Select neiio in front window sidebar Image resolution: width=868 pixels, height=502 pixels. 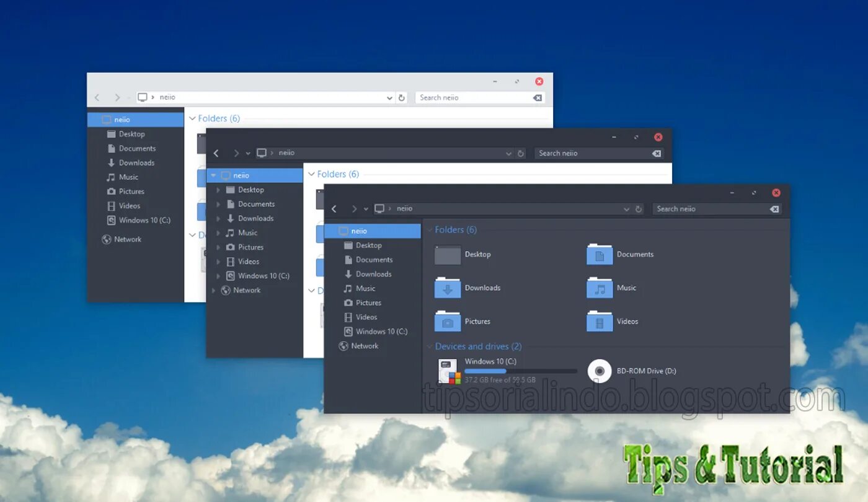373,231
